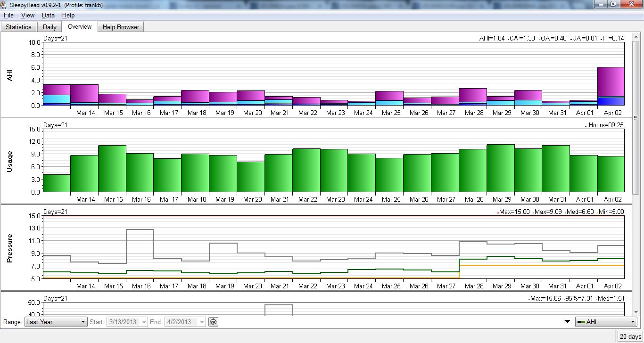Click the Mar 16 pressure peak in Pressure graph
This screenshot has height=343, width=644.
click(140, 229)
